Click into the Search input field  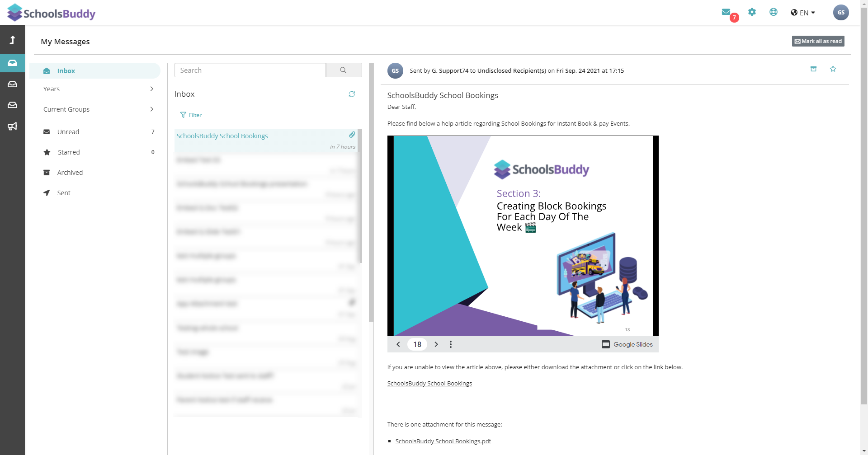[x=250, y=70]
